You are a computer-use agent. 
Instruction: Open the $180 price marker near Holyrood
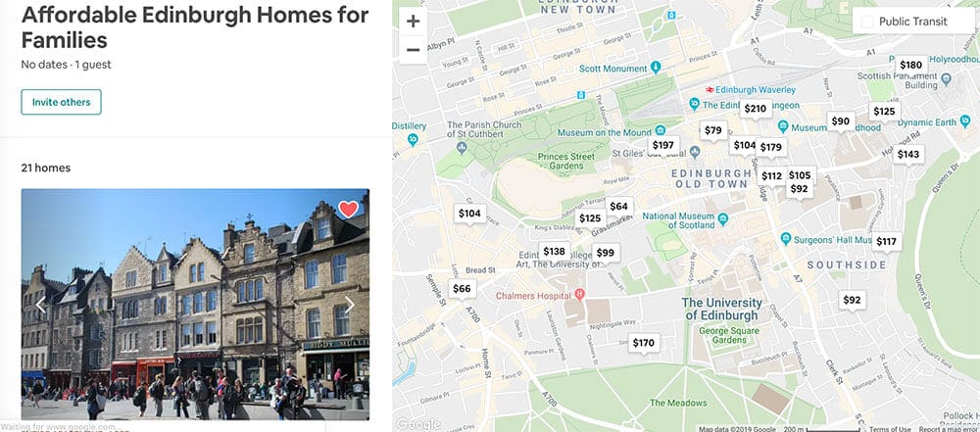pos(910,65)
